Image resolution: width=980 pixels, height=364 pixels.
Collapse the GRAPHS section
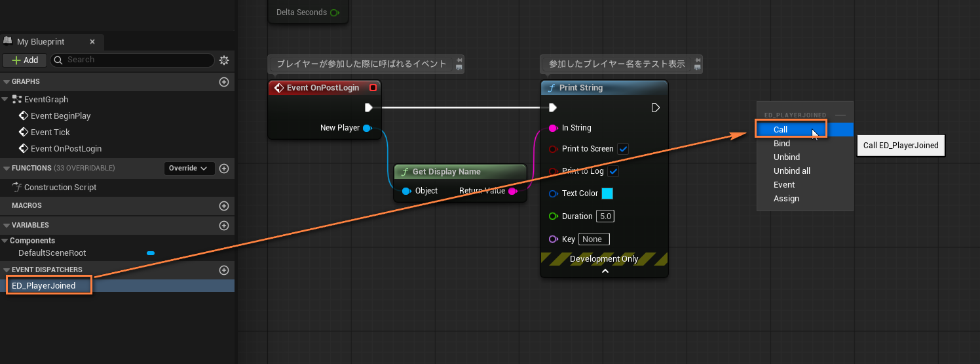click(x=7, y=81)
